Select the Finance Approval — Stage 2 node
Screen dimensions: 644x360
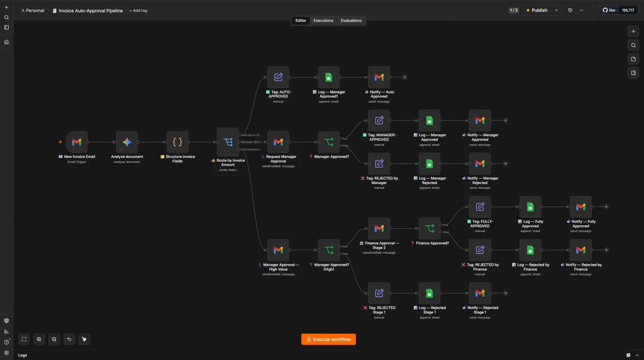pos(379,229)
